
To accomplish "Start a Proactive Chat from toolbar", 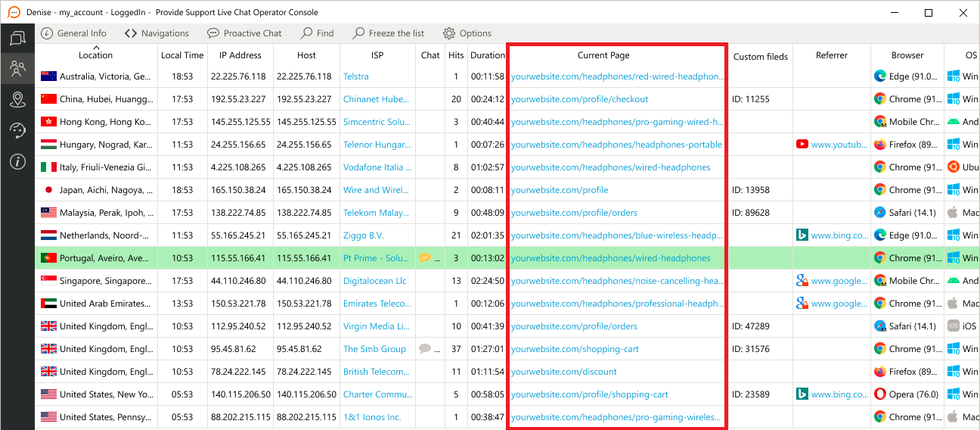I will [243, 33].
